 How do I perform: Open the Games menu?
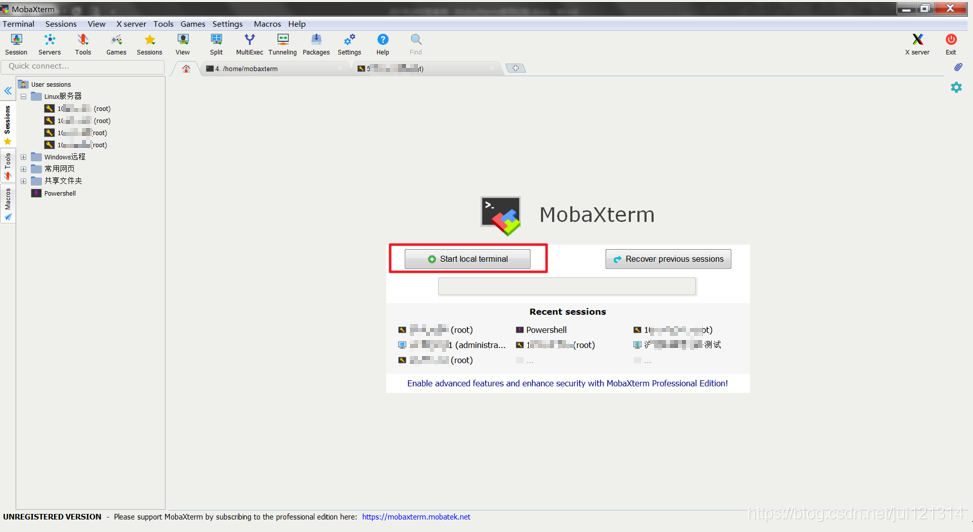[x=192, y=24]
